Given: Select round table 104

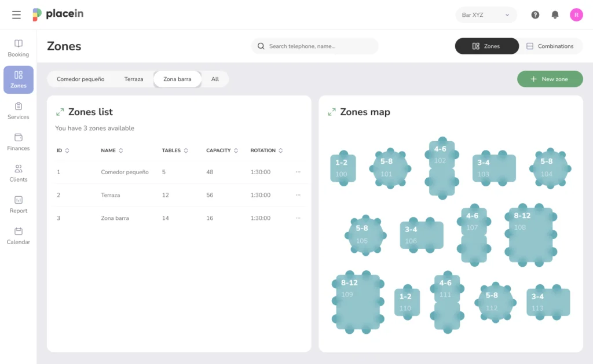Looking at the screenshot, I should [550, 168].
